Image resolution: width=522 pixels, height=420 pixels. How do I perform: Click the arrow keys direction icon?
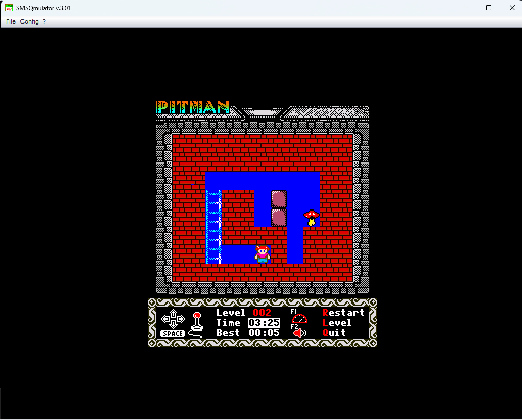pos(173,319)
